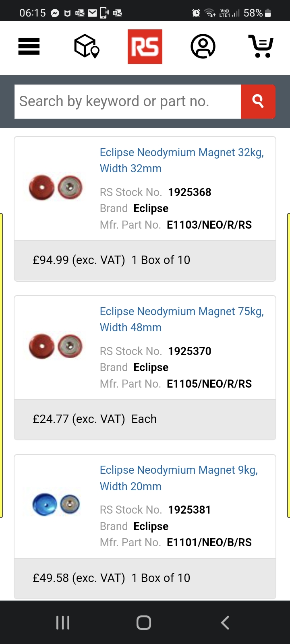The height and width of the screenshot is (644, 290).
Task: Open Eclipse Neodymium Magnet 75kg product link
Action: (182, 319)
